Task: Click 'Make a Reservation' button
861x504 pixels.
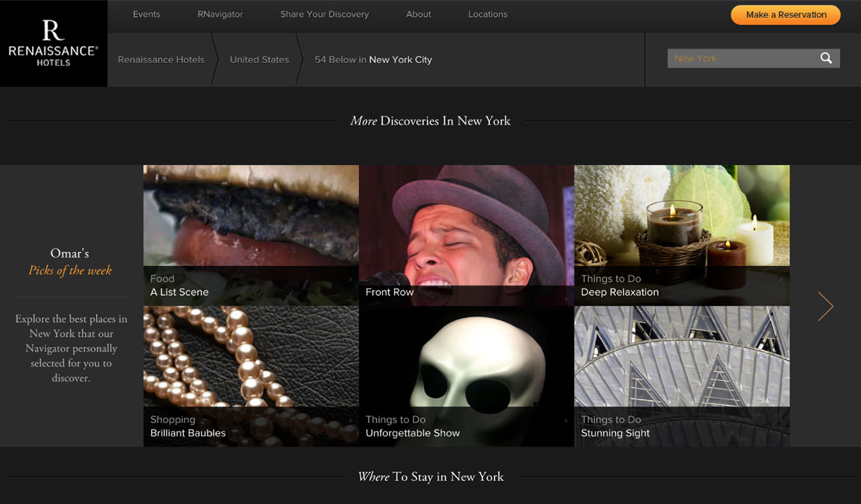Action: [785, 14]
